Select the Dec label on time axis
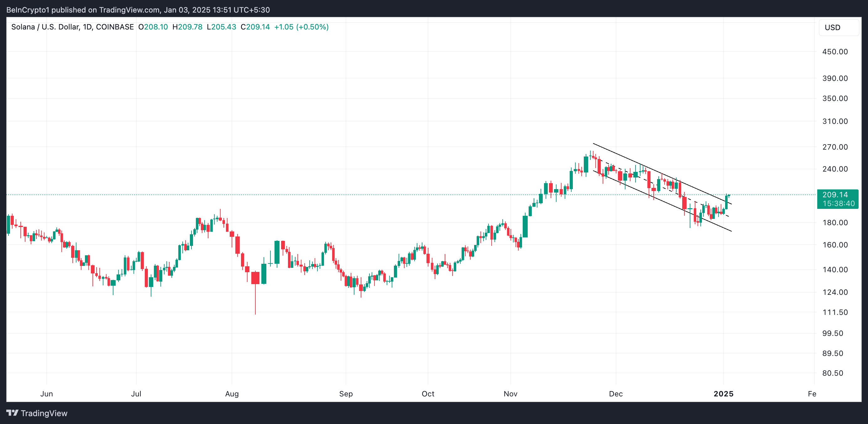Viewport: 868px width, 424px height. pos(616,394)
